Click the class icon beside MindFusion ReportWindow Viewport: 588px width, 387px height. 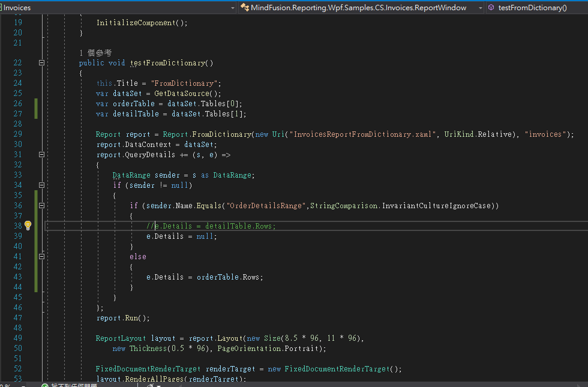[245, 8]
